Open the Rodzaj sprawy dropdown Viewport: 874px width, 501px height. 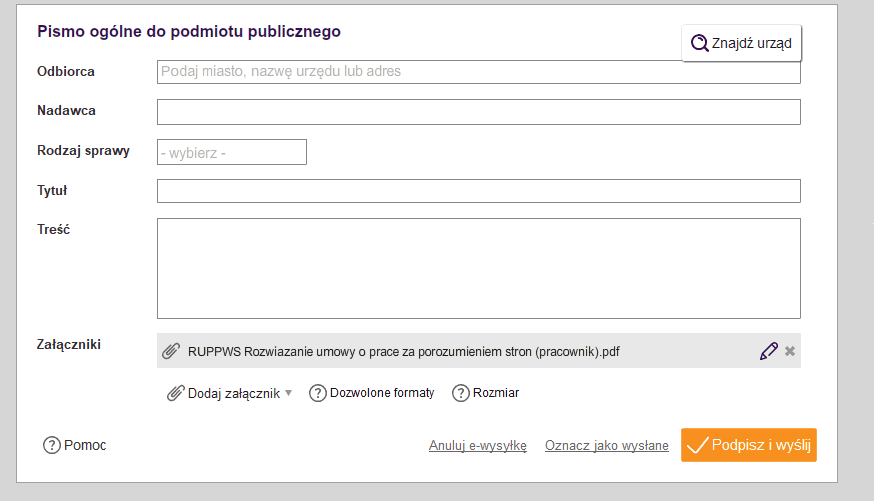pyautogui.click(x=231, y=152)
